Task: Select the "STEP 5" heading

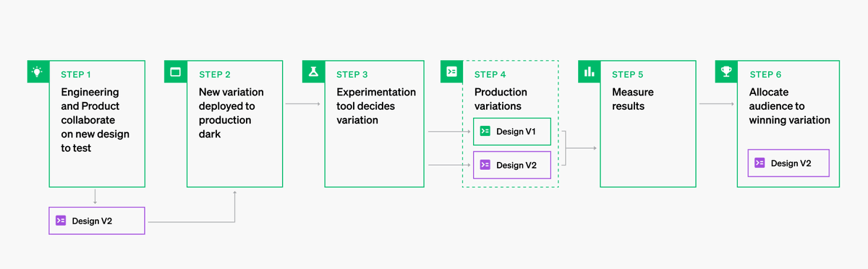Action: pos(628,74)
